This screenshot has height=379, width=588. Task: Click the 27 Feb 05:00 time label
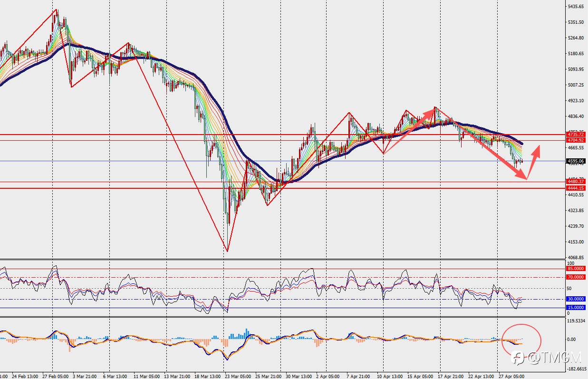click(x=56, y=376)
